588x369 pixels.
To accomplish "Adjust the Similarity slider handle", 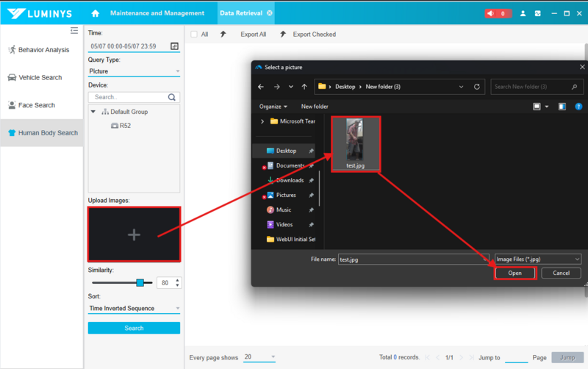I will (140, 283).
